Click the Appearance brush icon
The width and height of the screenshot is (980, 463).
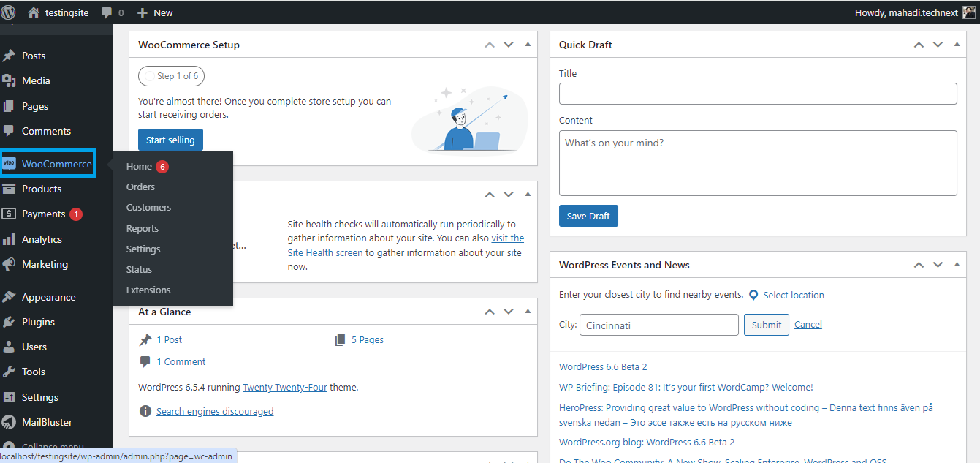(x=10, y=297)
